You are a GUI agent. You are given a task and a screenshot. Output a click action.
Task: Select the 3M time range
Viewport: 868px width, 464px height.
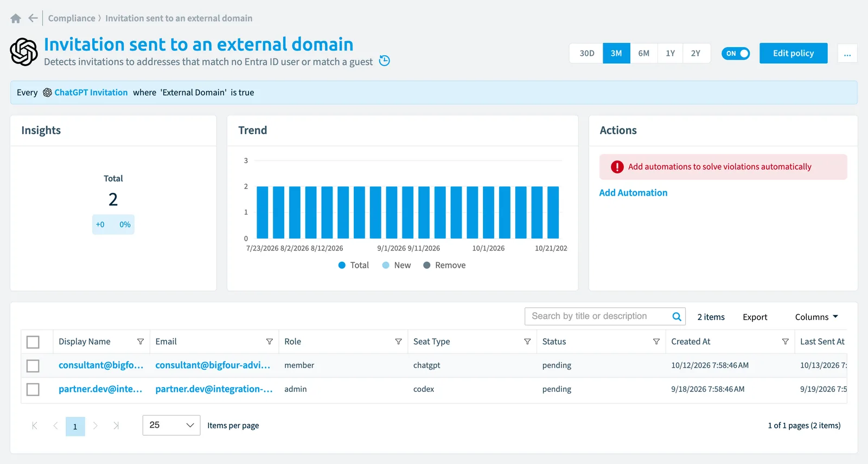point(616,53)
